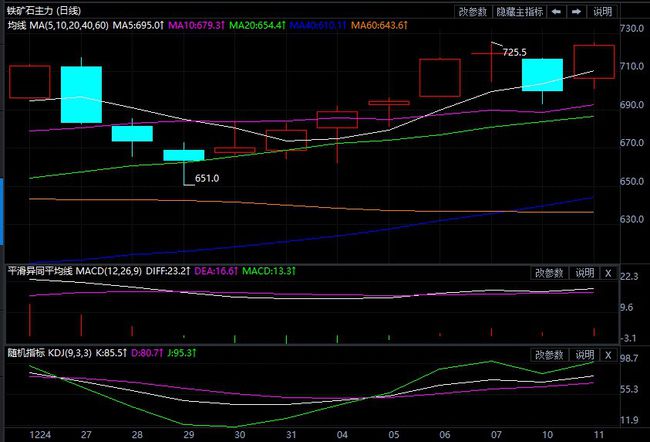This screenshot has height=442, width=650.
Task: Click the MACD(12,26,9) indicator label
Action: 104,272
